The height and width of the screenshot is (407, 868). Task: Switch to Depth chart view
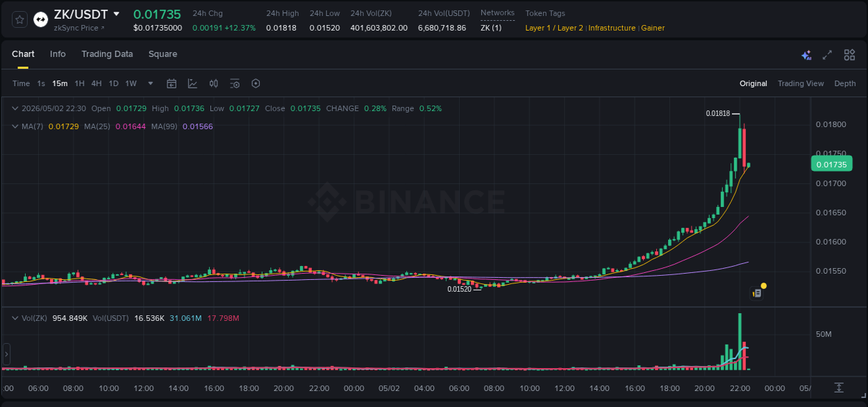pyautogui.click(x=845, y=83)
